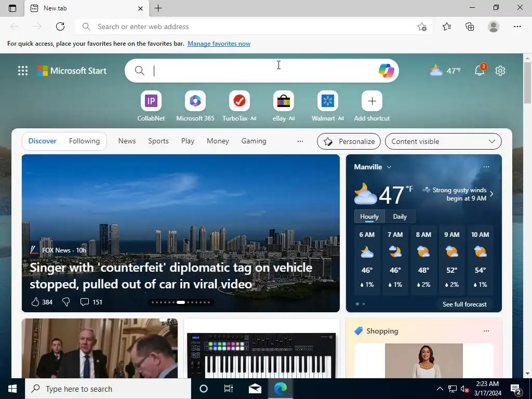Click the carousel pagination dots

181,302
